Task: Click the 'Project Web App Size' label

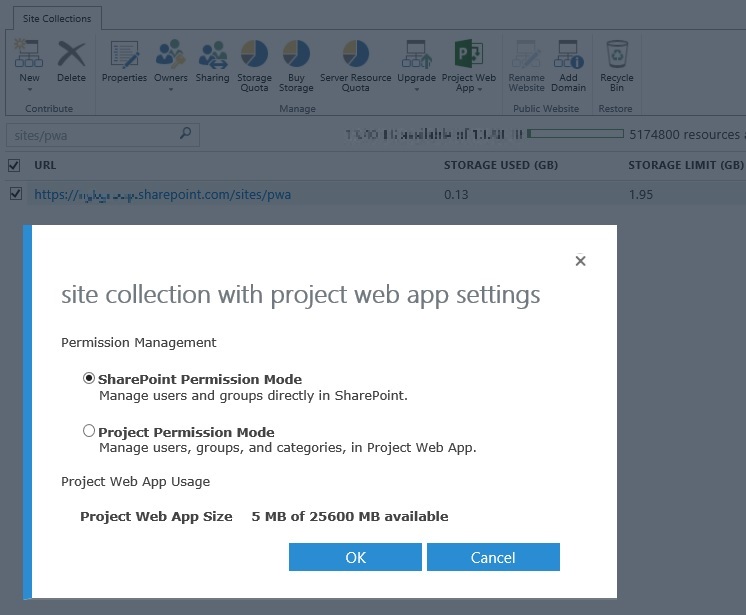Action: click(x=156, y=517)
